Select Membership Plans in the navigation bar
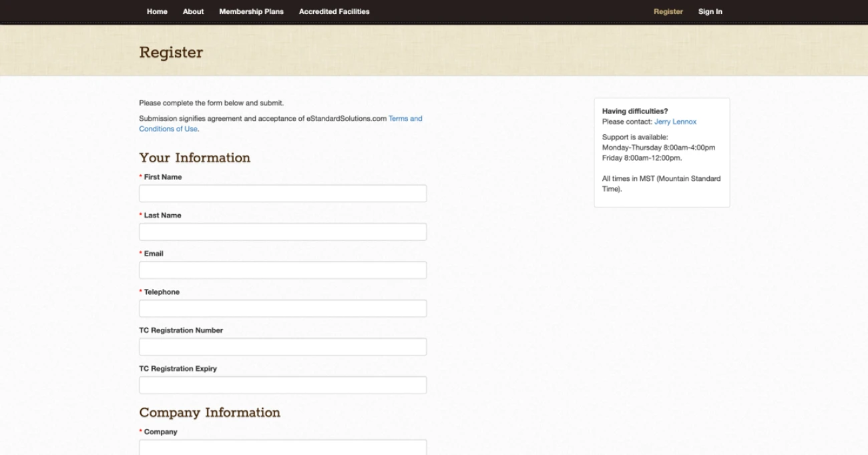Image resolution: width=868 pixels, height=455 pixels. click(251, 11)
